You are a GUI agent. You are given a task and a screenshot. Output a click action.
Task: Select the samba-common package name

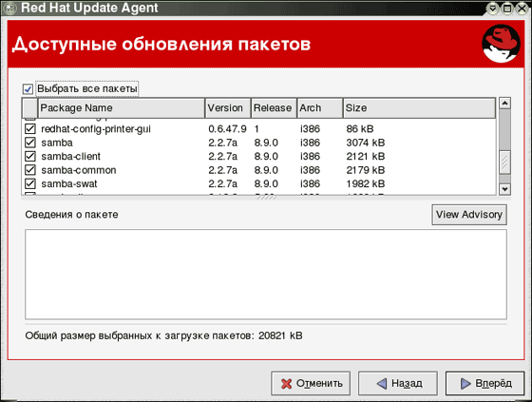pos(79,170)
